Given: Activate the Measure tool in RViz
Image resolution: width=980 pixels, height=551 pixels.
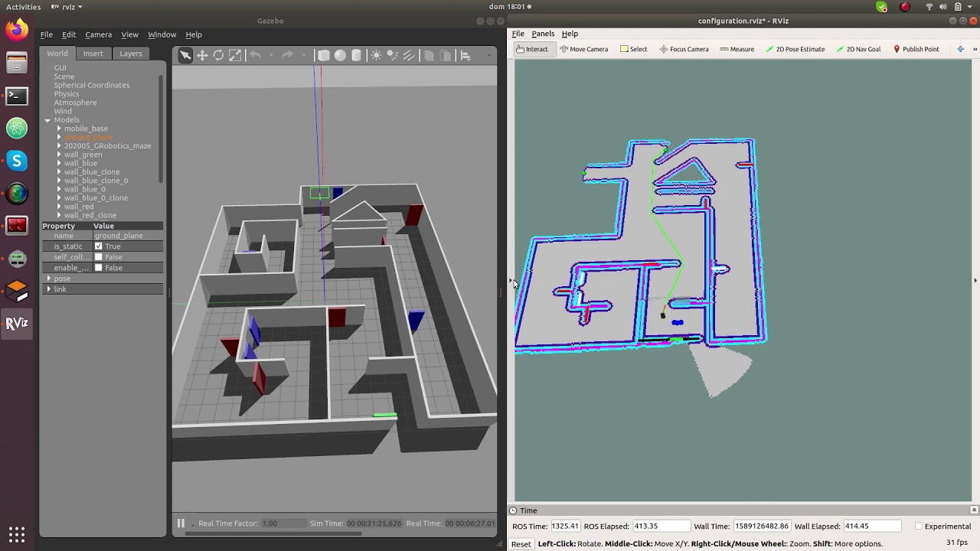Looking at the screenshot, I should pos(737,49).
